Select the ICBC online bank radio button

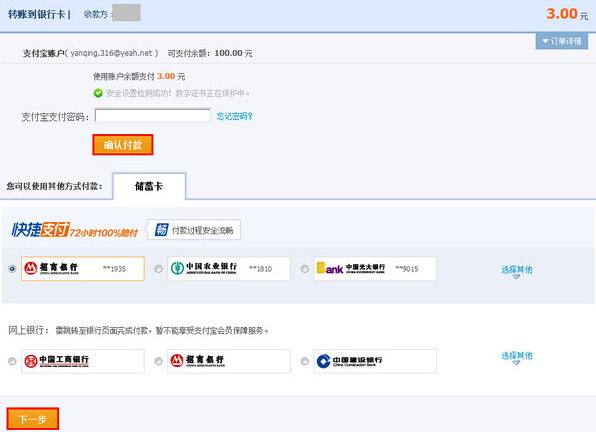pos(12,361)
